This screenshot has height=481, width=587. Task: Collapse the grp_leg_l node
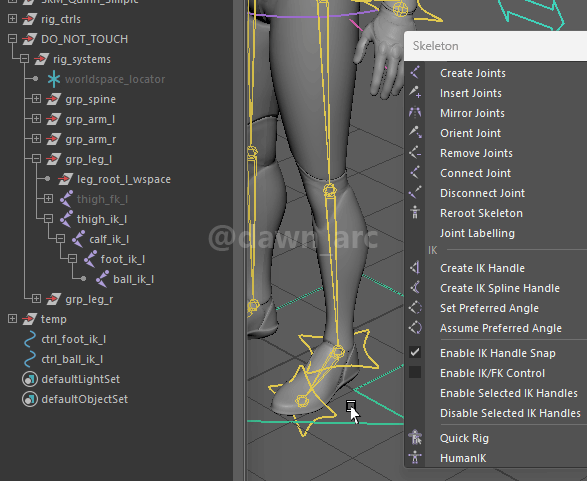click(x=36, y=158)
